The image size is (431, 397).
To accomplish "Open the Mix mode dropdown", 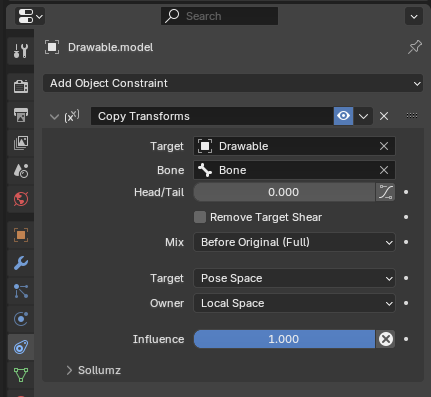I will [x=294, y=242].
